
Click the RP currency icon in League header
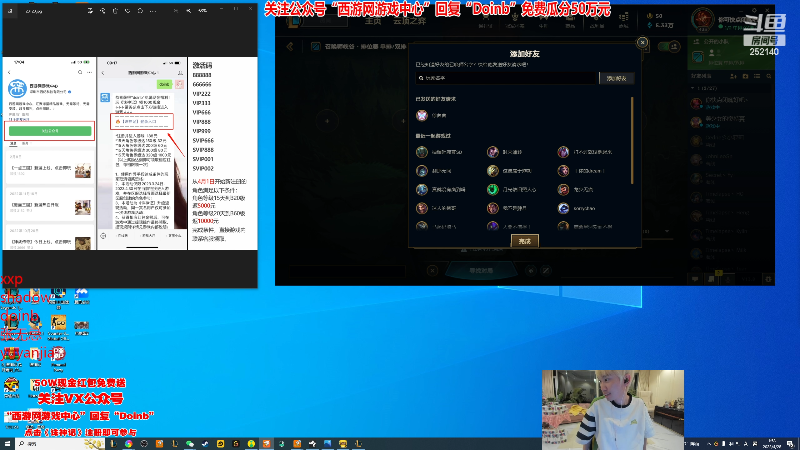coord(650,16)
